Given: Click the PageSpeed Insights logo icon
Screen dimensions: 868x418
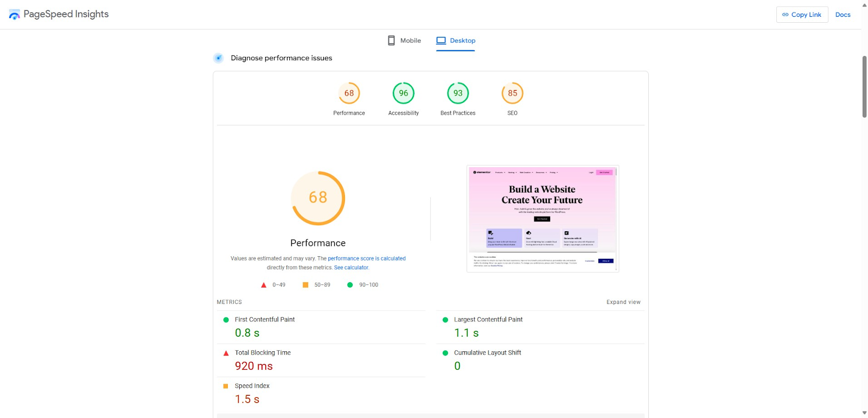Looking at the screenshot, I should (15, 15).
